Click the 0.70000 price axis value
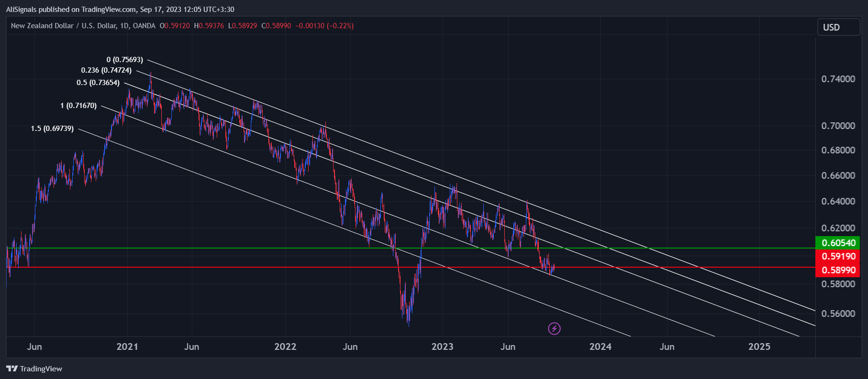 point(838,126)
